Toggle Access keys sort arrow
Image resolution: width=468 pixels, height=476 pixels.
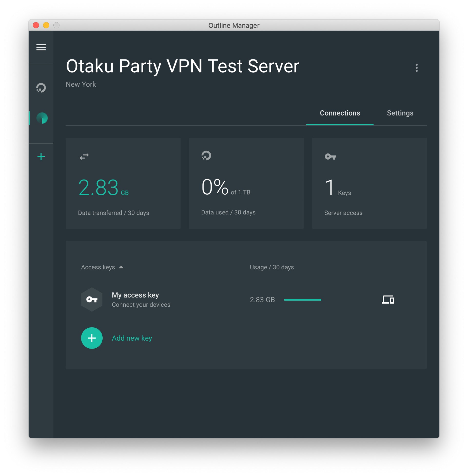121,267
